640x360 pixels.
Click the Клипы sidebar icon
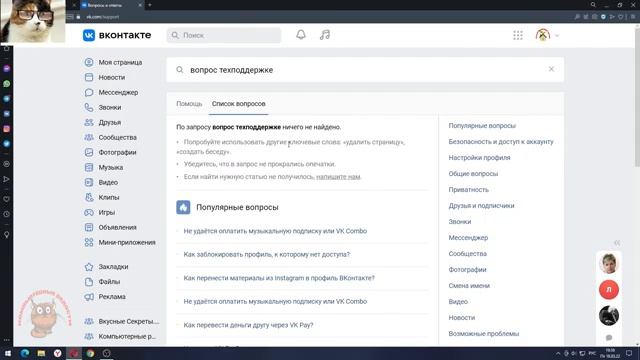point(89,197)
